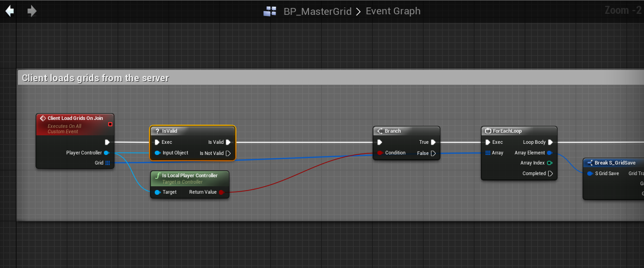Image resolution: width=644 pixels, height=268 pixels.
Task: Click the ForEachLoop Completed exec pin
Action: tap(550, 174)
